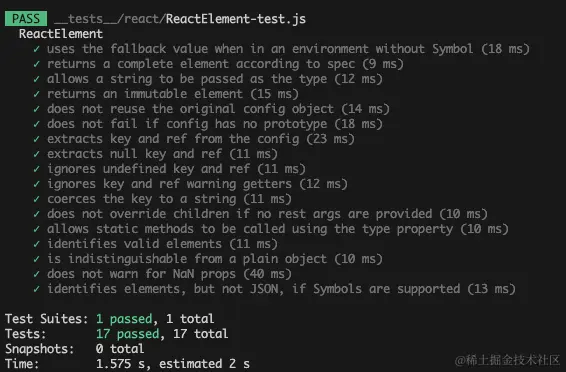Click checkmark next to 'does not warn for NaN props'
The height and width of the screenshot is (372, 566).
pos(36,274)
